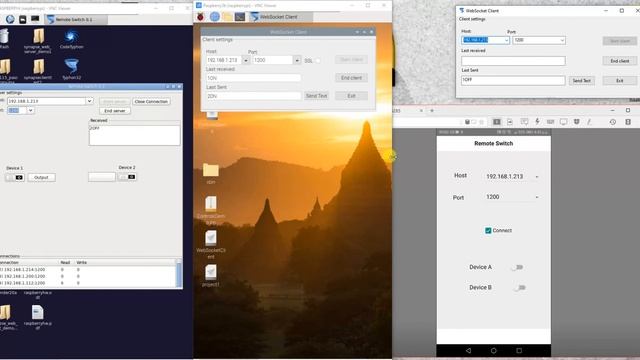Click End client in Raspberry WebSocket Client
The image size is (640, 360).
pyautogui.click(x=351, y=78)
